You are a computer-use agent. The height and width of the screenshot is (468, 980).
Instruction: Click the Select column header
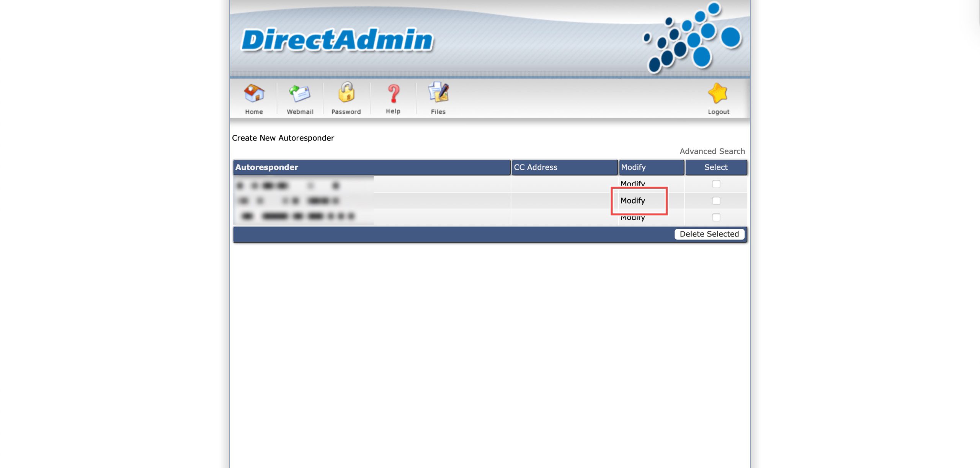point(716,167)
